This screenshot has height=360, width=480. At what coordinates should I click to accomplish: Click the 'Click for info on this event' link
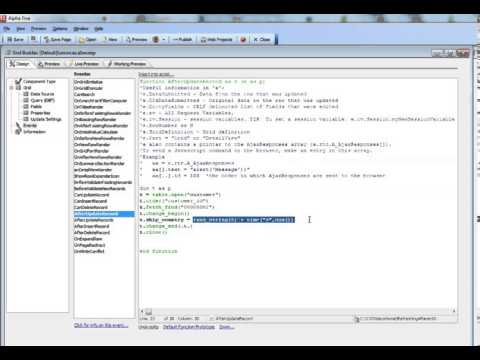click(x=101, y=325)
